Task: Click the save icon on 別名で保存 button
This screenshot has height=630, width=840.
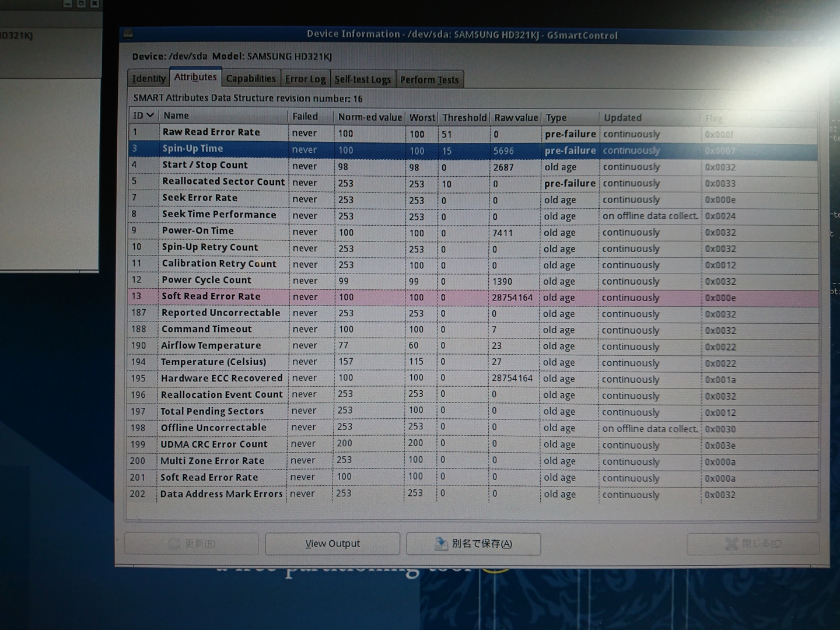Action: 441,544
